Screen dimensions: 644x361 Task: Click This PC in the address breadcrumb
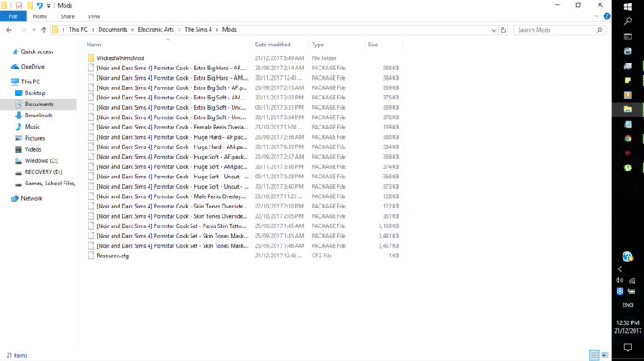(78, 29)
